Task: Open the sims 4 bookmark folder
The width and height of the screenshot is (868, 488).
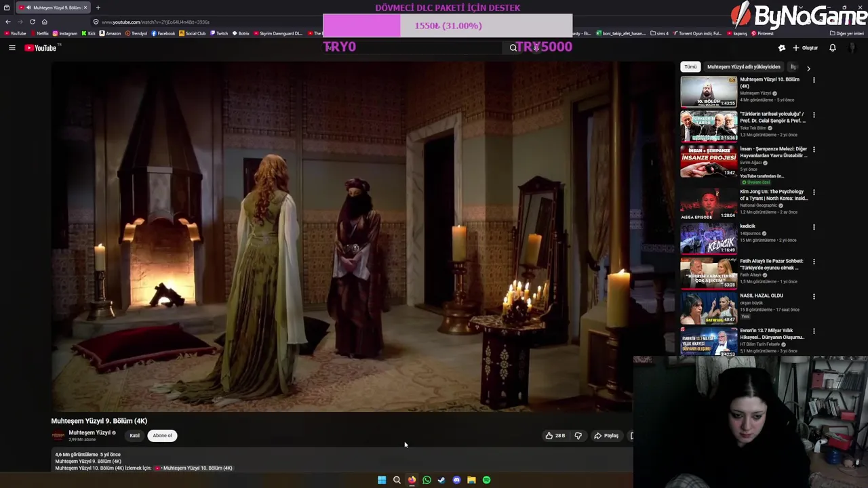Action: (x=659, y=33)
